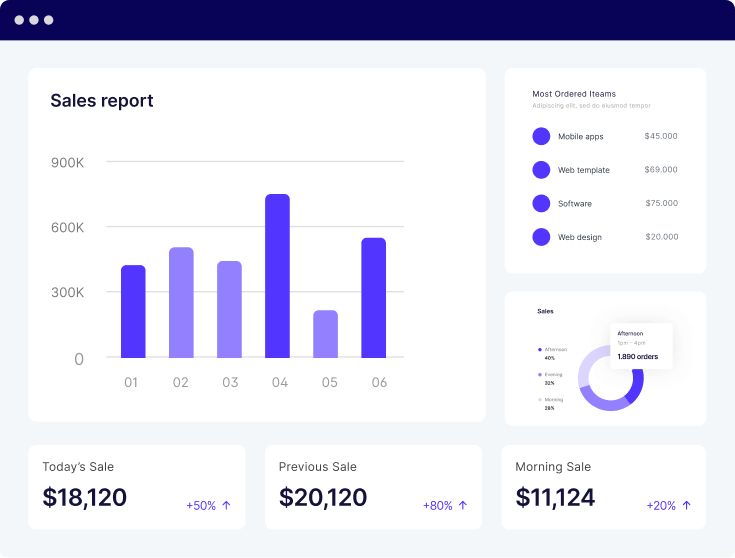Image resolution: width=735 pixels, height=558 pixels.
Task: Select the Morning Sale $11,124 card
Action: click(603, 487)
